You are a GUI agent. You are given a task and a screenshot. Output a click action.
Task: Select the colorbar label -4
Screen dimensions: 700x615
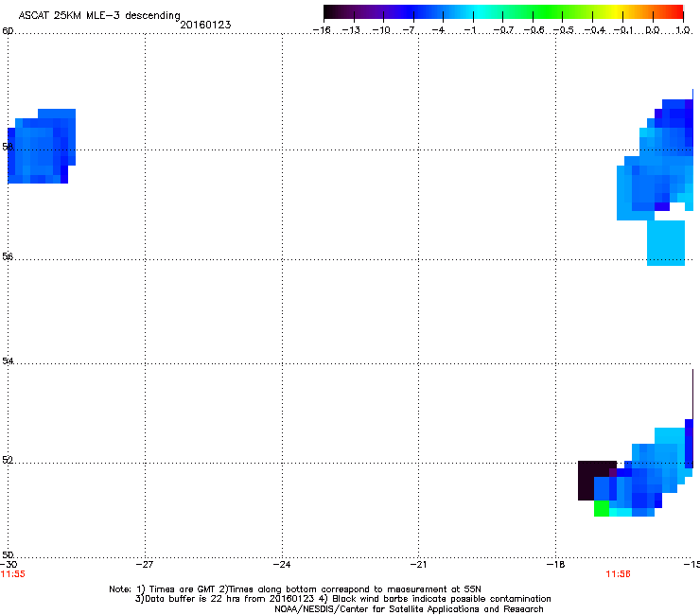click(439, 30)
